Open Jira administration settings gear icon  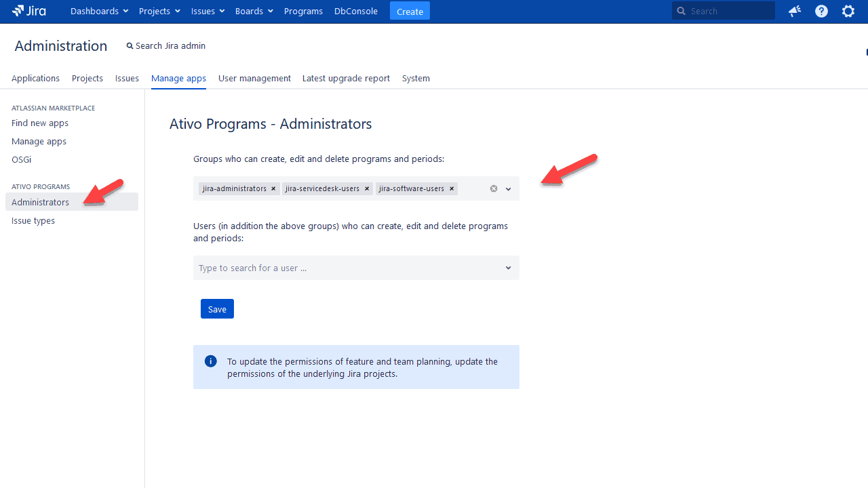pyautogui.click(x=848, y=11)
